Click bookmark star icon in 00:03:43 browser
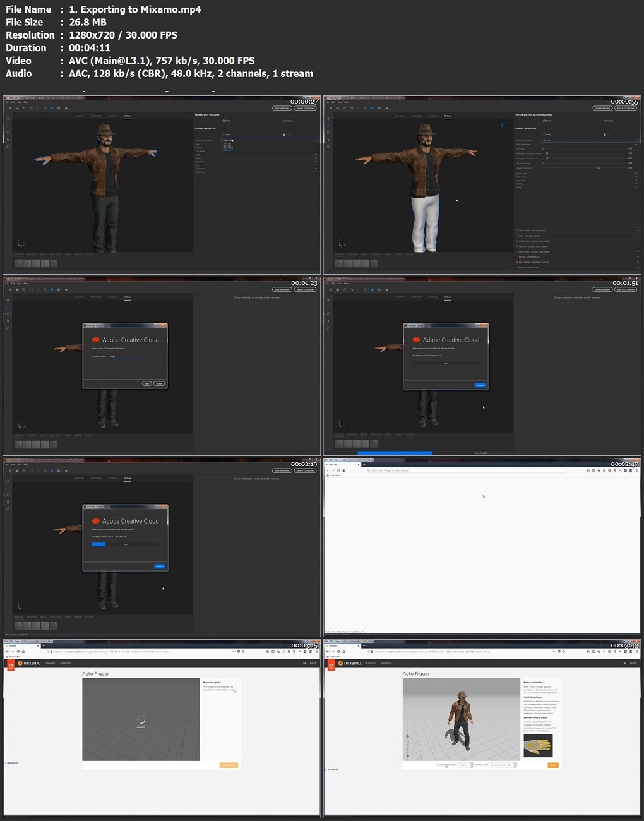 point(563,652)
